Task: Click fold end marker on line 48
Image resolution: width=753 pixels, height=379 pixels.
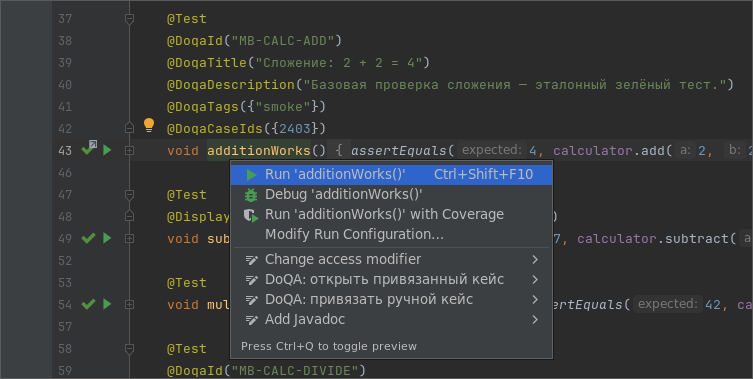Action: point(129,216)
